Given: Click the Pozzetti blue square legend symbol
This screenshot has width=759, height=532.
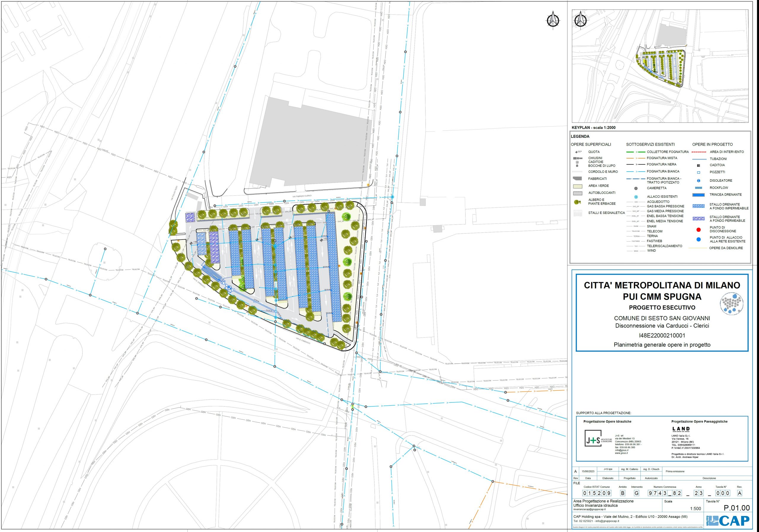Looking at the screenshot, I should point(699,172).
